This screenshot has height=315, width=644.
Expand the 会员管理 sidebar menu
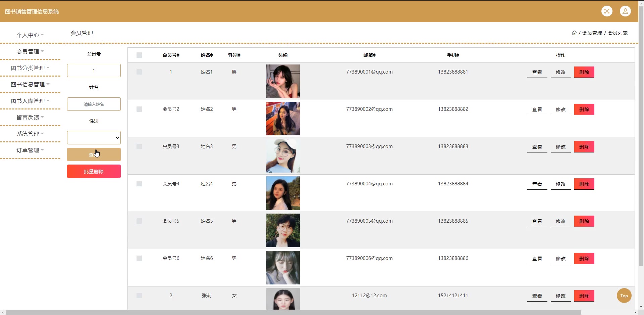(30, 51)
